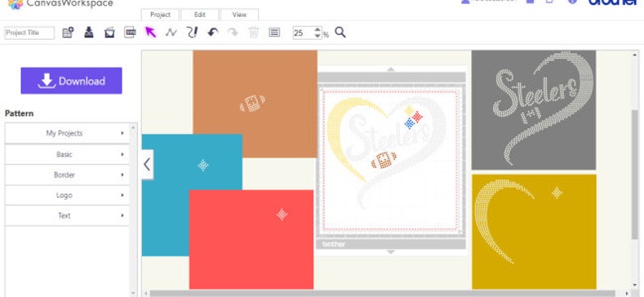Expand the Border pattern category
644x297 pixels.
[x=67, y=174]
